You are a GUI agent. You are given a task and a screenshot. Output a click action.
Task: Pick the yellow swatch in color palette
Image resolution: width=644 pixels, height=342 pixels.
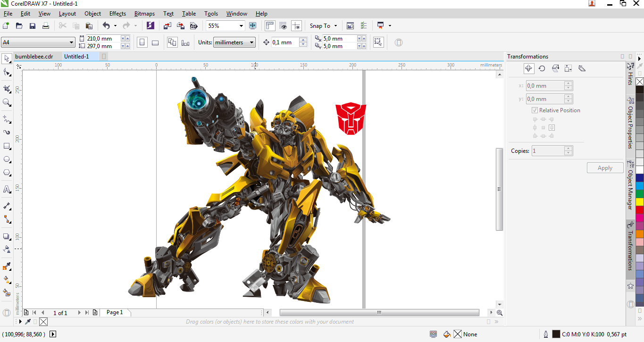639,201
